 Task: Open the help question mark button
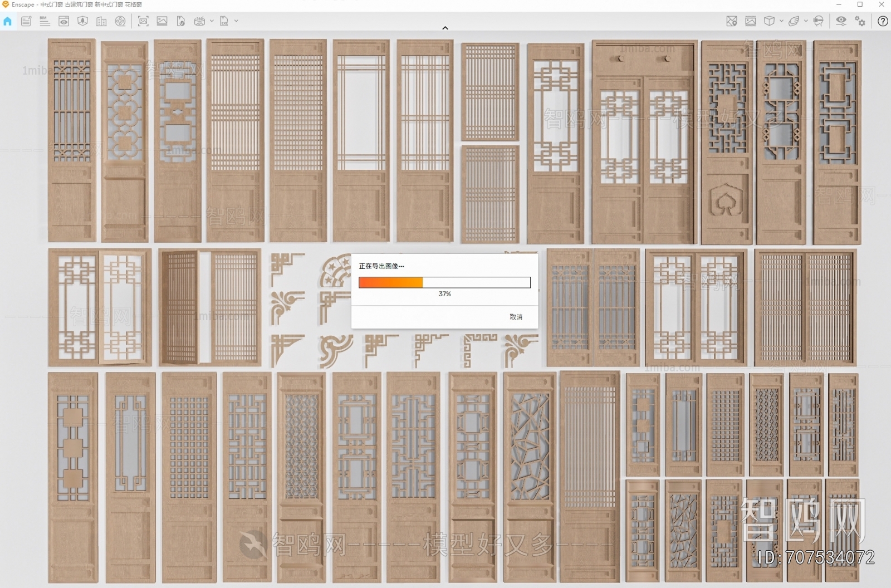point(883,21)
